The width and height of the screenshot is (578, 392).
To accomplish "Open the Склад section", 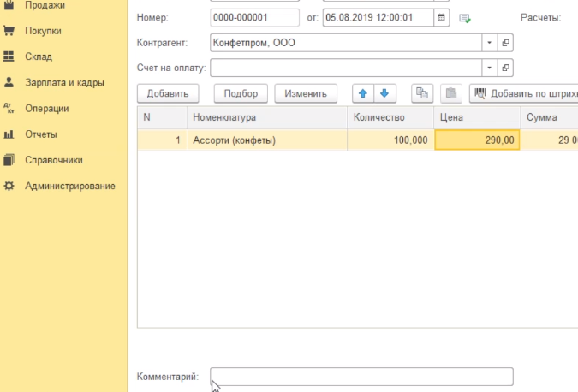I will pos(39,56).
